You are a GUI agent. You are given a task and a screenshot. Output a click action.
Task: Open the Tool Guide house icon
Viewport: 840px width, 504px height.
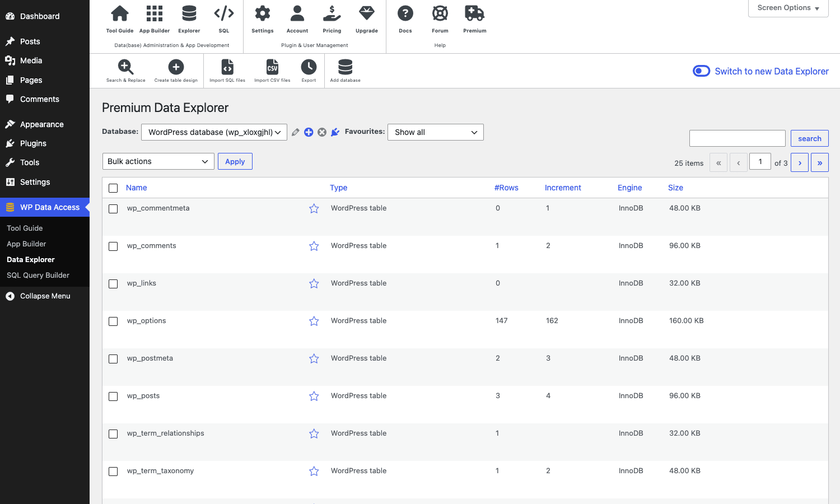tap(120, 13)
